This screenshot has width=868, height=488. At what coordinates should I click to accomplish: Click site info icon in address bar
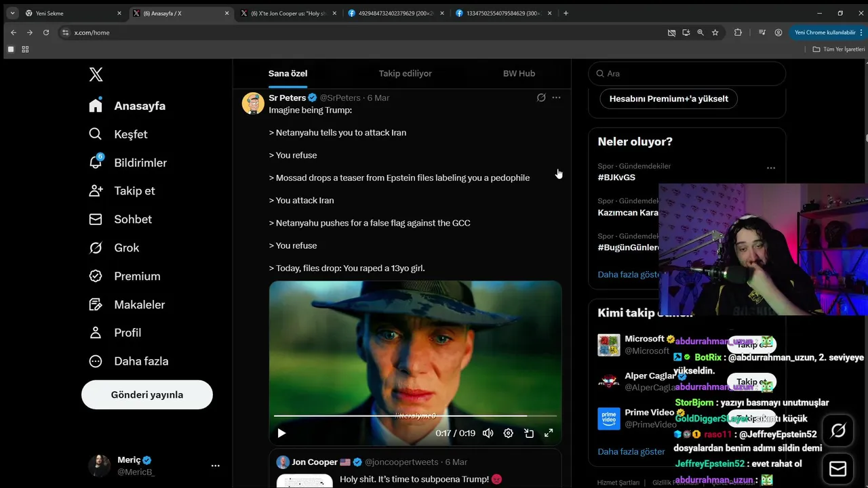point(65,33)
